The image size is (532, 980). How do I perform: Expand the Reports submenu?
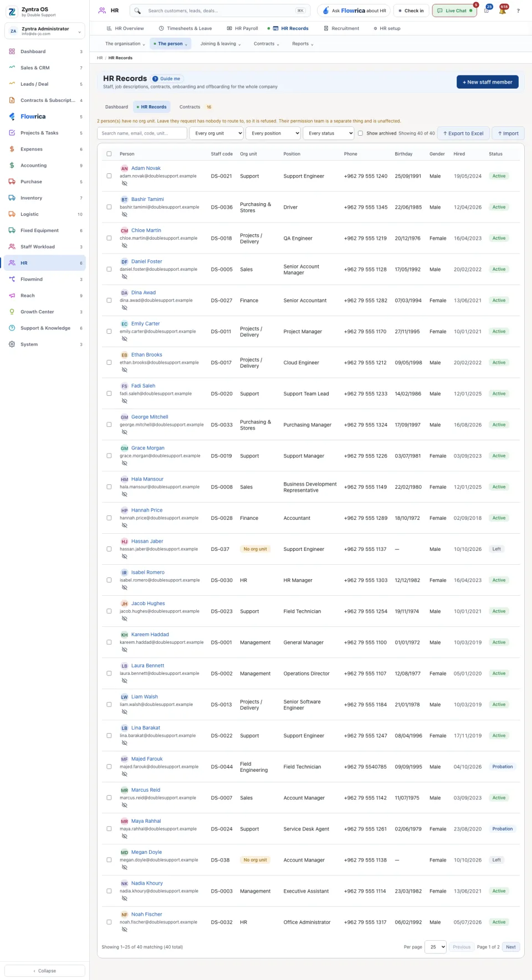click(303, 44)
